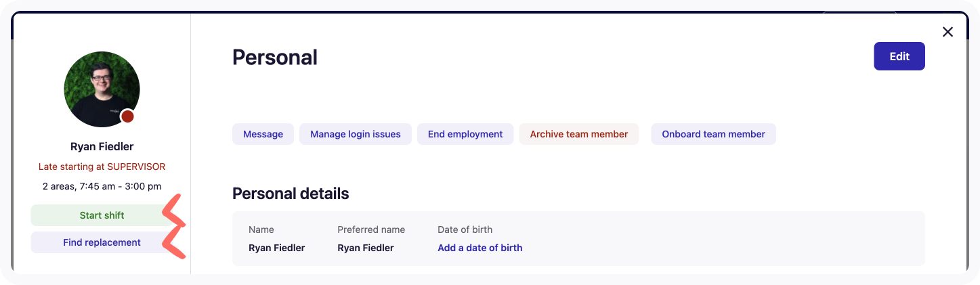The height and width of the screenshot is (285, 980).
Task: Click the Date of birth label
Action: pos(465,229)
